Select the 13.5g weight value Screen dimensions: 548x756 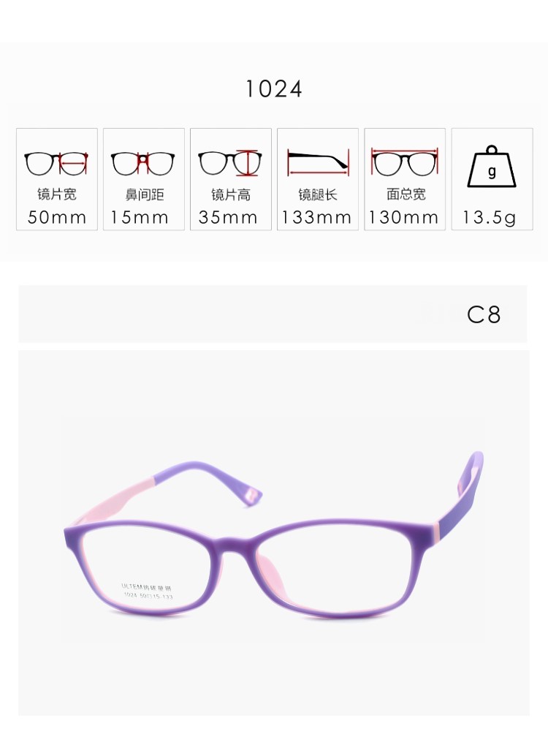[490, 218]
